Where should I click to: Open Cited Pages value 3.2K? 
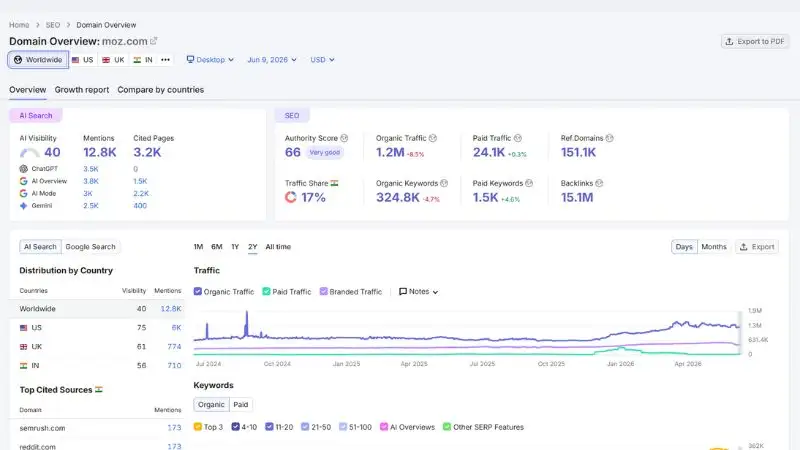(147, 152)
